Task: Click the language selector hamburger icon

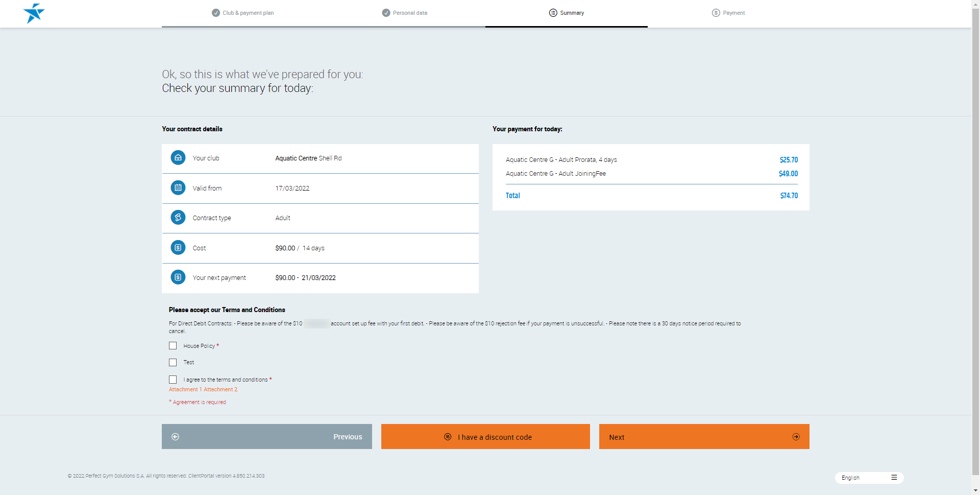Action: pos(894,478)
